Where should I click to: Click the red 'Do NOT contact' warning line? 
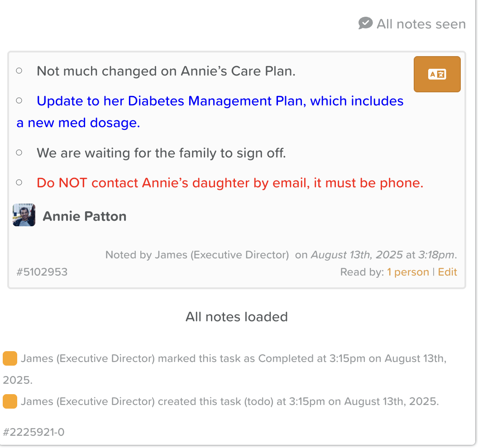tap(230, 182)
